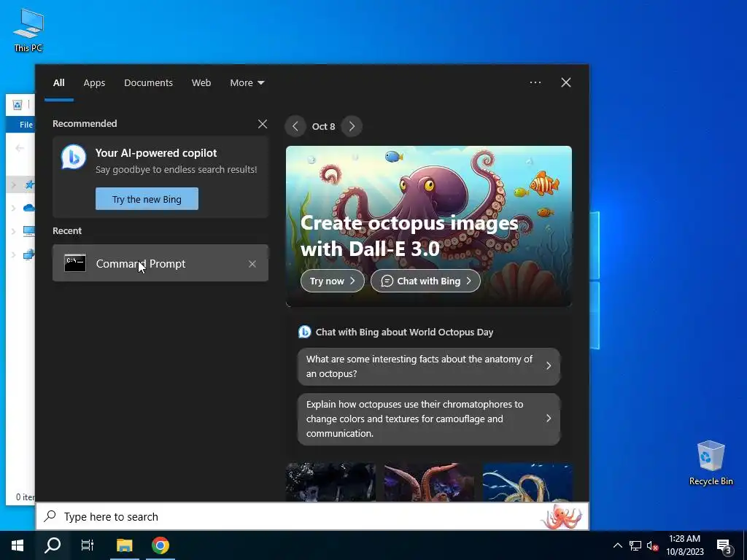The width and height of the screenshot is (747, 560).
Task: Click the OneDrive cloud icon in Explorer
Action: click(x=29, y=208)
